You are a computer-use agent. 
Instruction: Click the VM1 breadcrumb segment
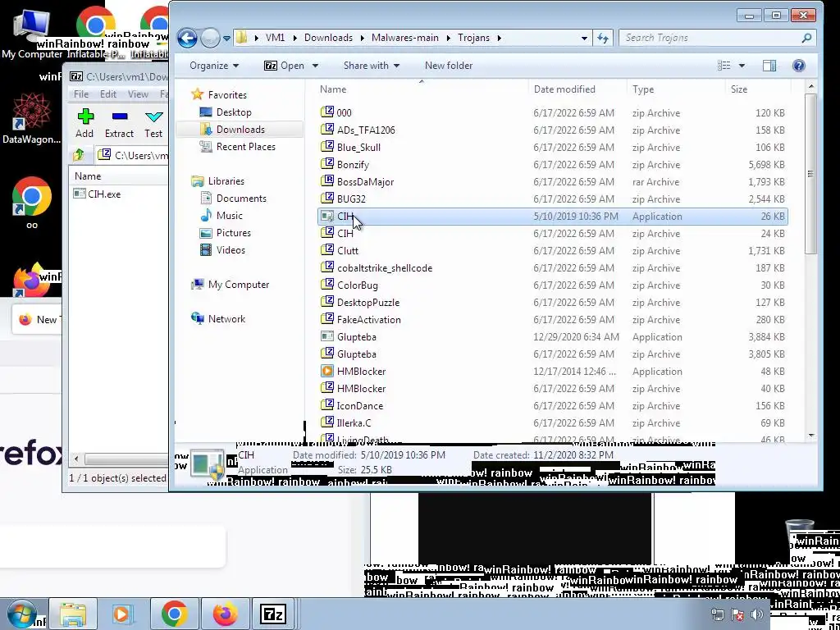(x=276, y=38)
